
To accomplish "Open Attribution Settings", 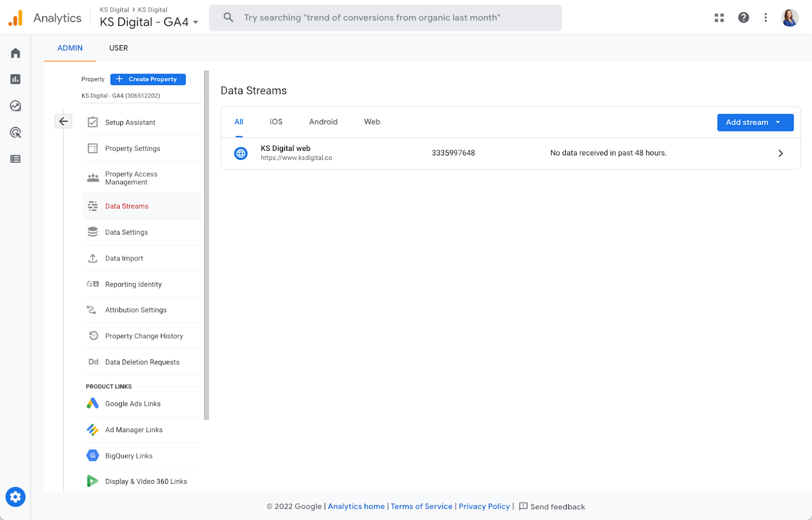I will coord(142,310).
